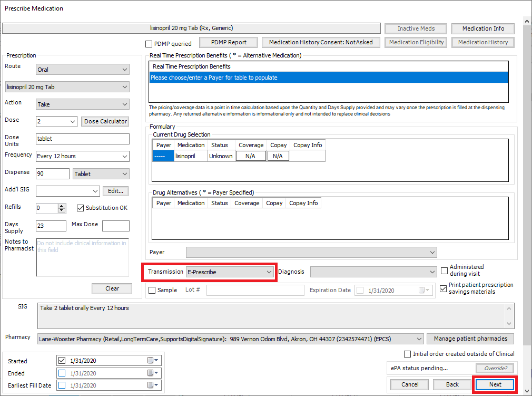Screen dimensions: 532x396
Task: Open the Dispense unit dropdown Tablet
Action: [x=101, y=174]
